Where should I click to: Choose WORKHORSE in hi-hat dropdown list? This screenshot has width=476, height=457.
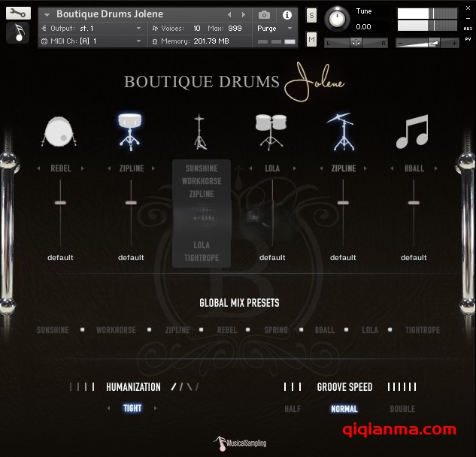pos(202,181)
